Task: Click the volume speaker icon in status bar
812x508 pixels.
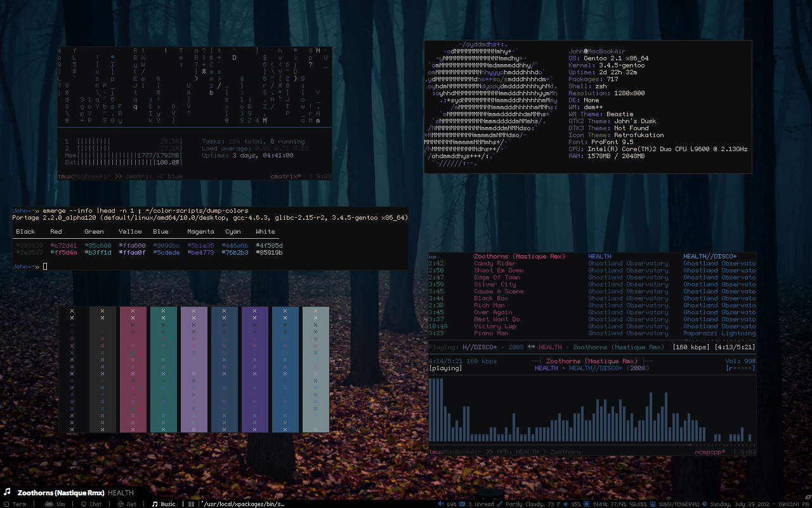Action: coord(441,504)
